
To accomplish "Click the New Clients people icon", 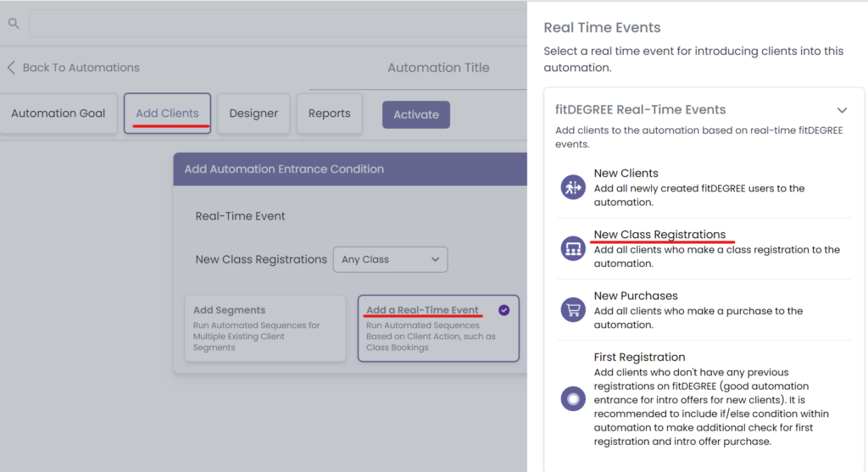I will pos(574,187).
